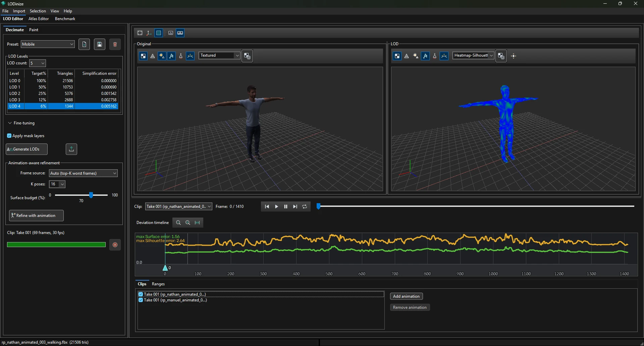Open the LOD count dropdown
The height and width of the screenshot is (346, 644).
38,63
